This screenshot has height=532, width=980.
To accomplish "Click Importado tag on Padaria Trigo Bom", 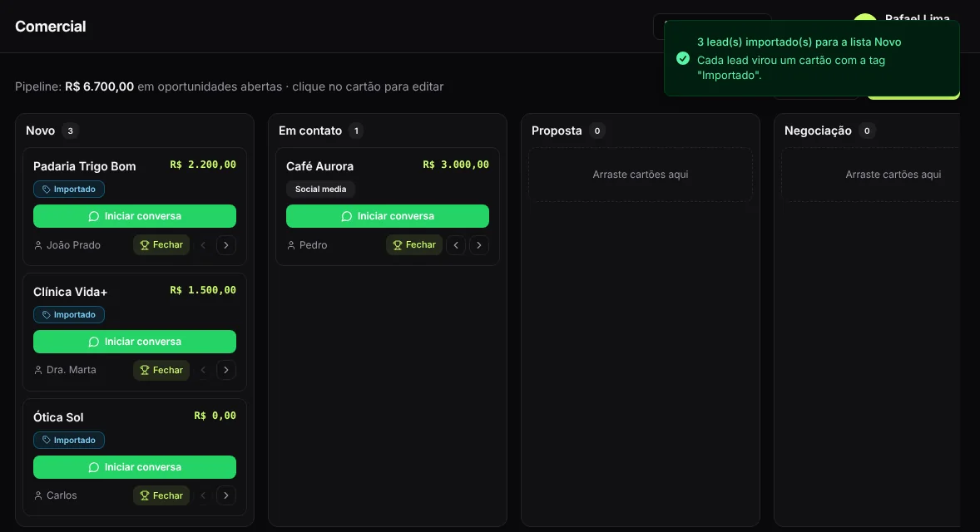I will (69, 190).
